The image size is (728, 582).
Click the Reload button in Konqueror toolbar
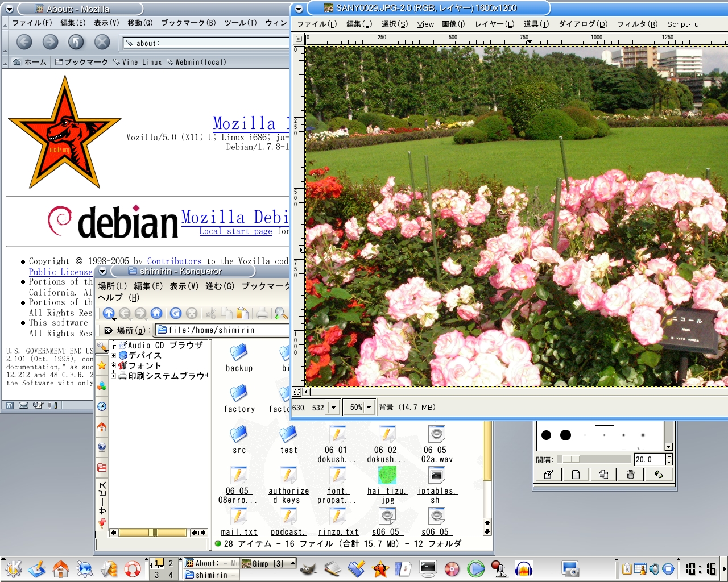coord(176,313)
